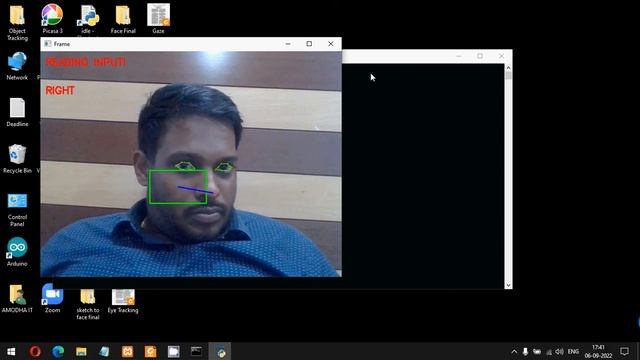Maximize the Frame window
This screenshot has height=360, width=640.
click(x=309, y=44)
